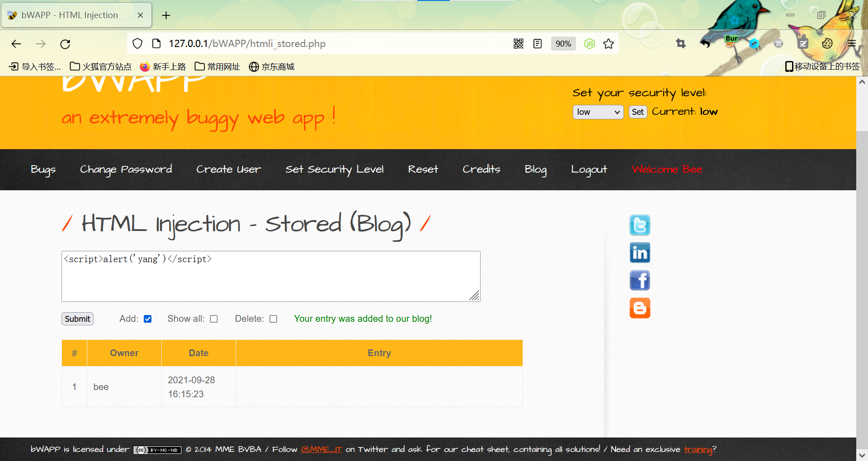Click Reset in the navigation bar

click(x=423, y=169)
